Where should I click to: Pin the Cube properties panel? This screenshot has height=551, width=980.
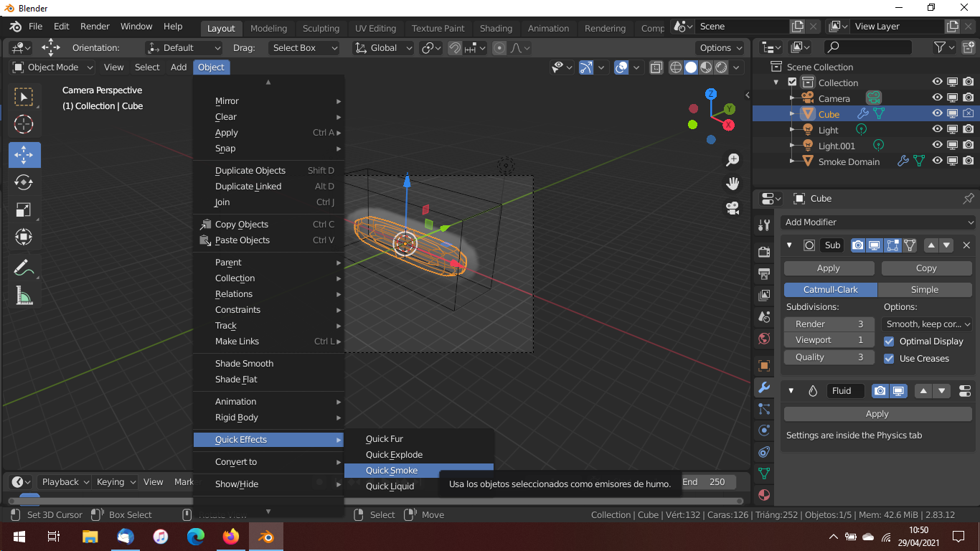coord(969,199)
